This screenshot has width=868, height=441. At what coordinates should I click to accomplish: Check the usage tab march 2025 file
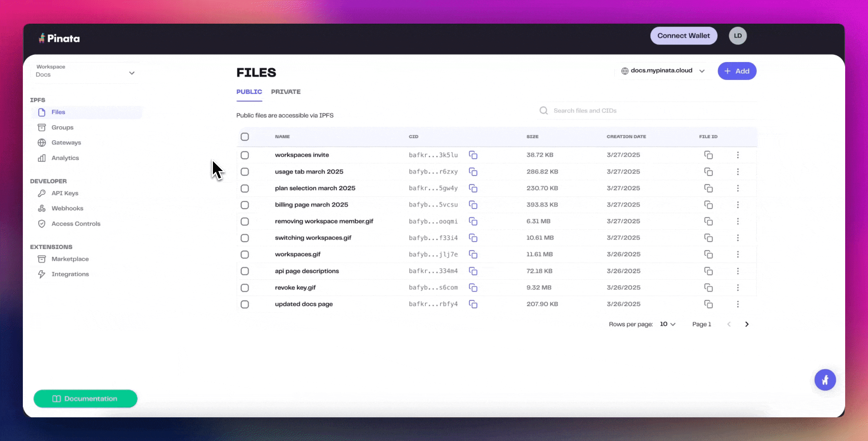(x=245, y=172)
